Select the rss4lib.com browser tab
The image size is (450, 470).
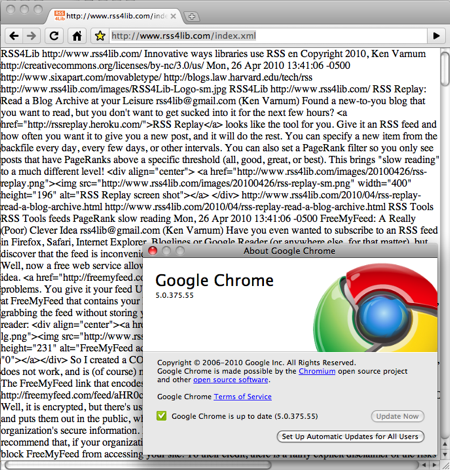tap(115, 16)
